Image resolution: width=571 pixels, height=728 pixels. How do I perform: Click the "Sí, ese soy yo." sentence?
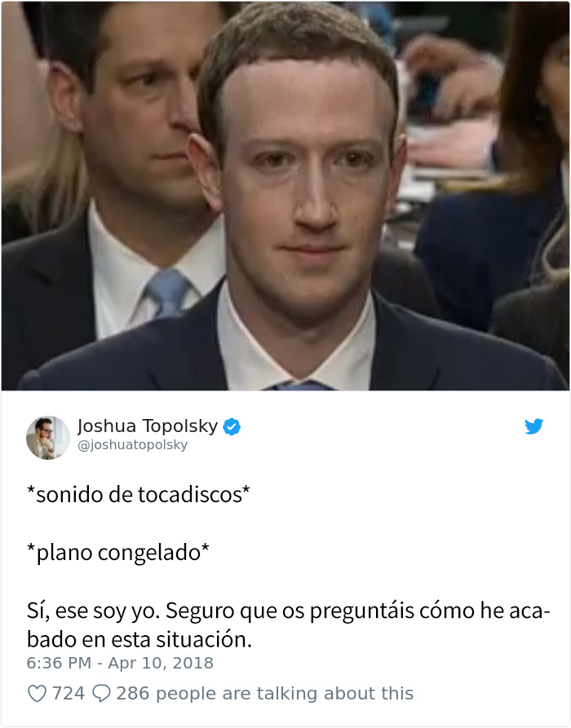click(x=93, y=611)
